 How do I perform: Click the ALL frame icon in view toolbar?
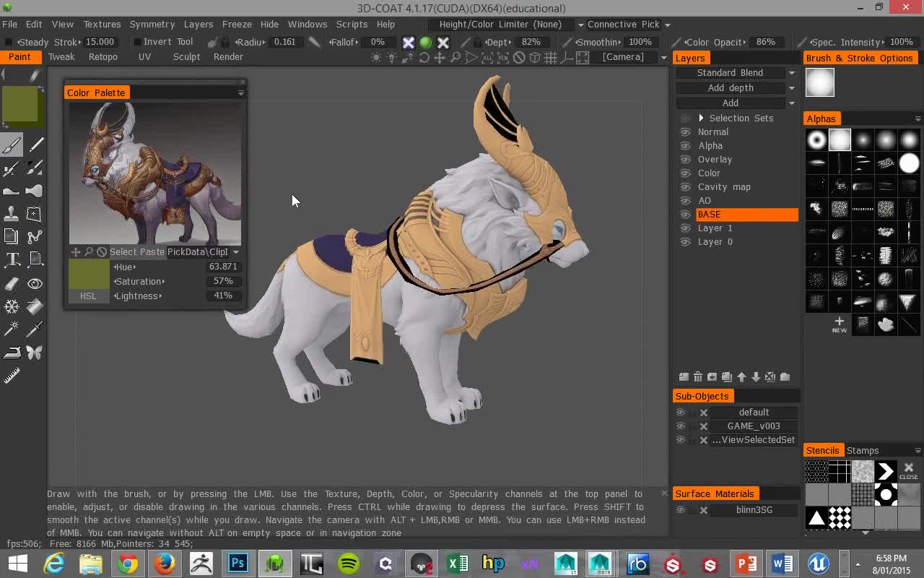point(487,58)
